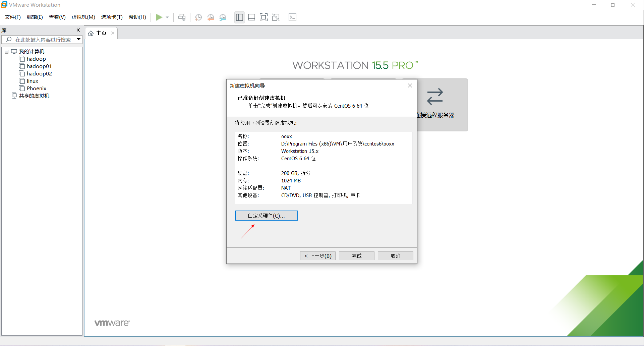Close the 库 library panel
Screen dimensions: 644x346
point(78,30)
